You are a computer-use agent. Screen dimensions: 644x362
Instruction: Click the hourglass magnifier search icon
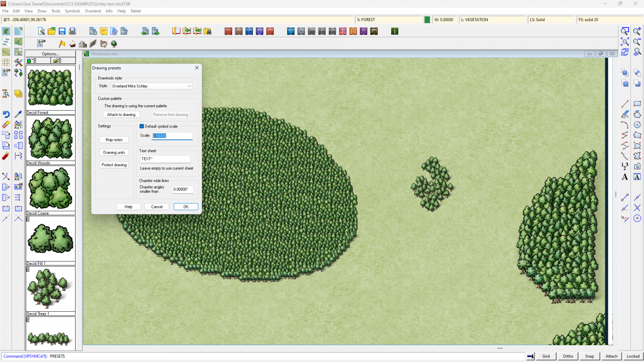pyautogui.click(x=6, y=94)
